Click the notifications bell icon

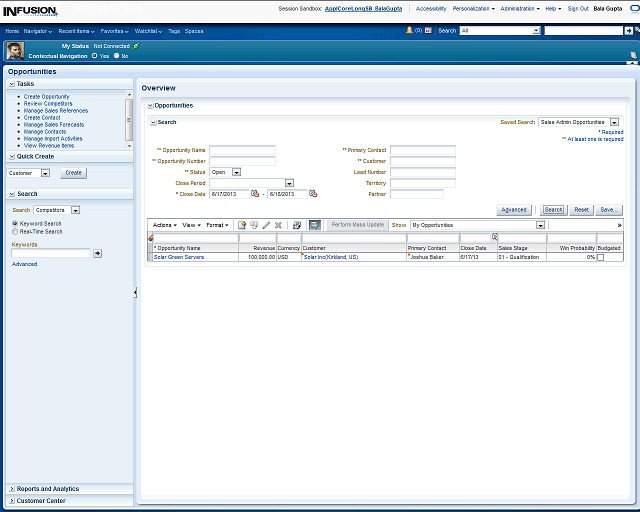409,31
